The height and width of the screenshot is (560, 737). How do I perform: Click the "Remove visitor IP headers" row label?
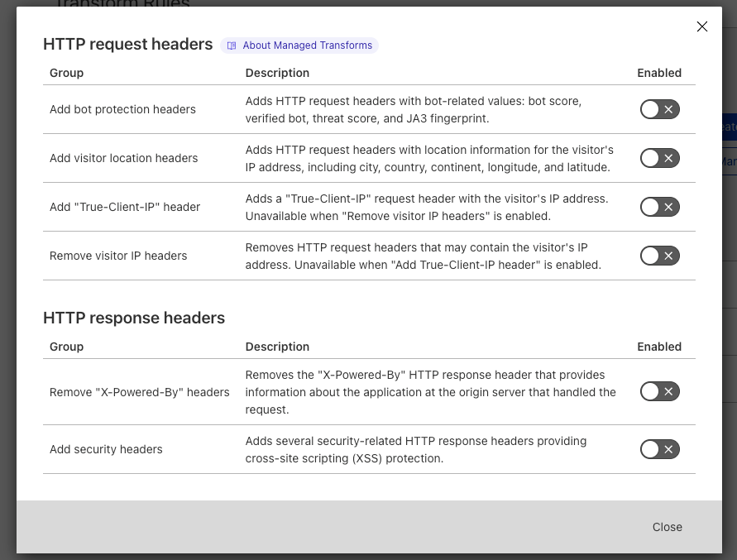click(118, 256)
